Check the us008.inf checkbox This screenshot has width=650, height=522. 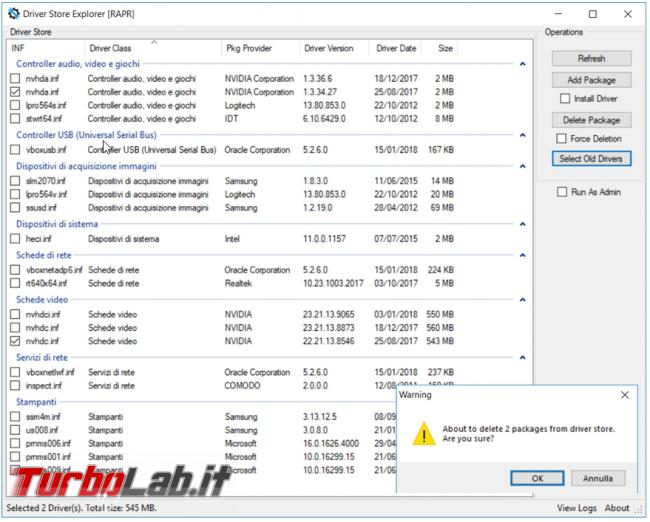15,430
